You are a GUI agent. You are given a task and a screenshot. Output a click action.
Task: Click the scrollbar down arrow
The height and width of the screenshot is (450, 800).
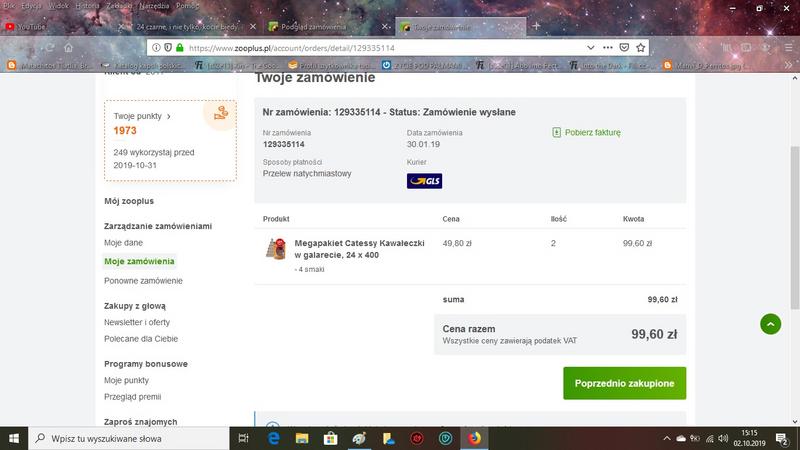pyautogui.click(x=795, y=422)
